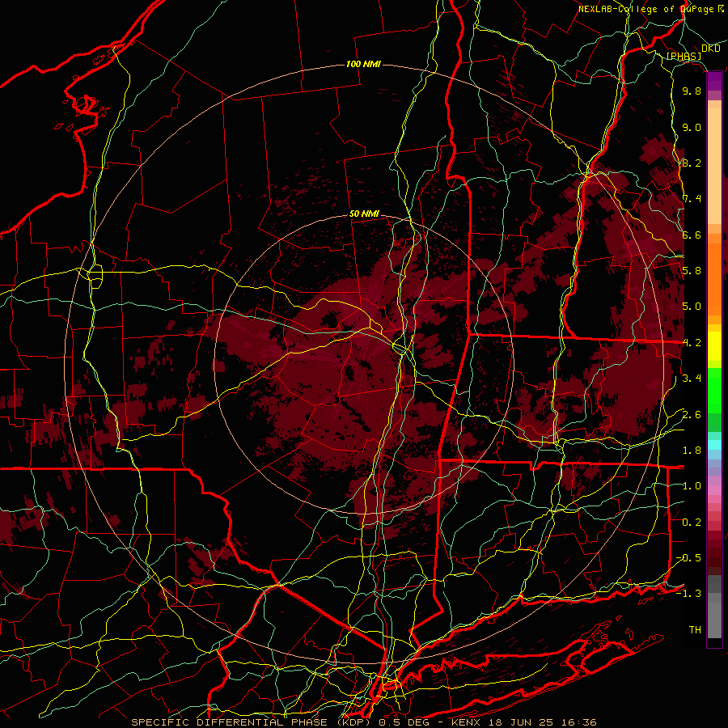Click the -1.3 scale value
728x728 pixels.
[688, 594]
